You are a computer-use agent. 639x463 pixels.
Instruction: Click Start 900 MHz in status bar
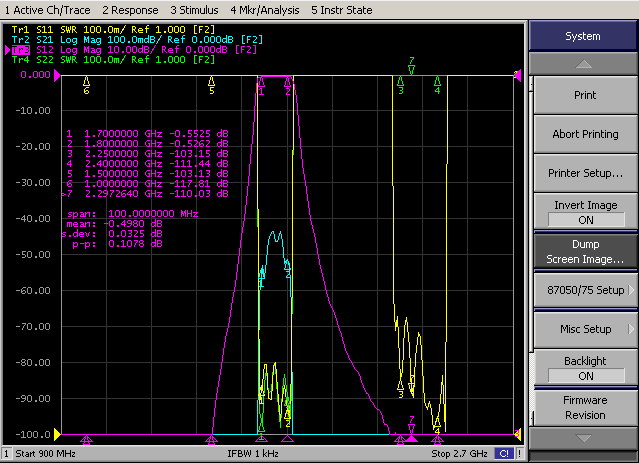click(45, 454)
